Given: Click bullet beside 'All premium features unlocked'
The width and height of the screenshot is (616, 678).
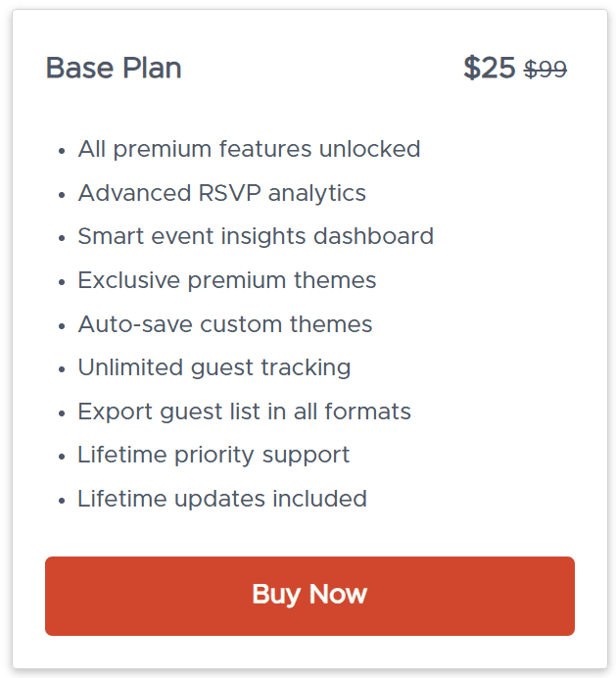Looking at the screenshot, I should (x=63, y=151).
